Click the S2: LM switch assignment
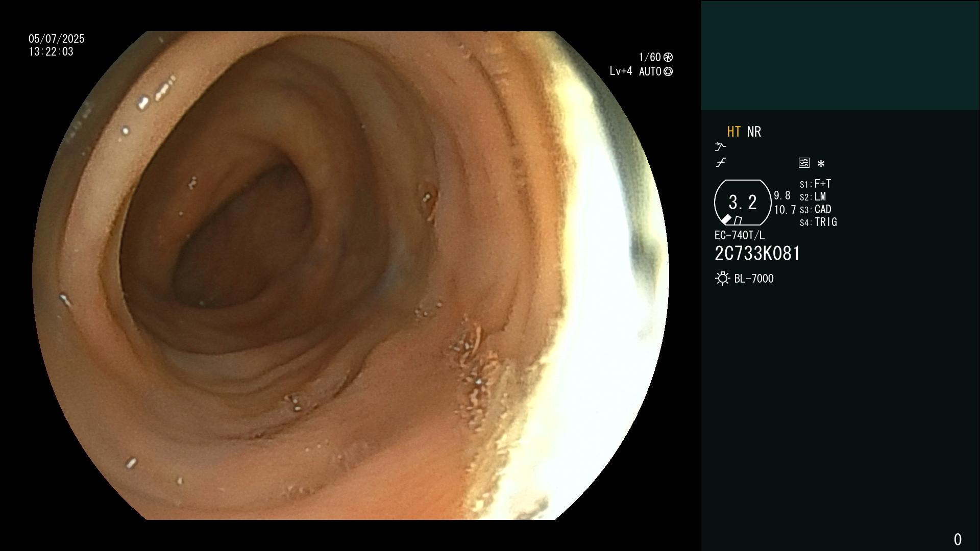The height and width of the screenshot is (551, 980). pyautogui.click(x=813, y=197)
